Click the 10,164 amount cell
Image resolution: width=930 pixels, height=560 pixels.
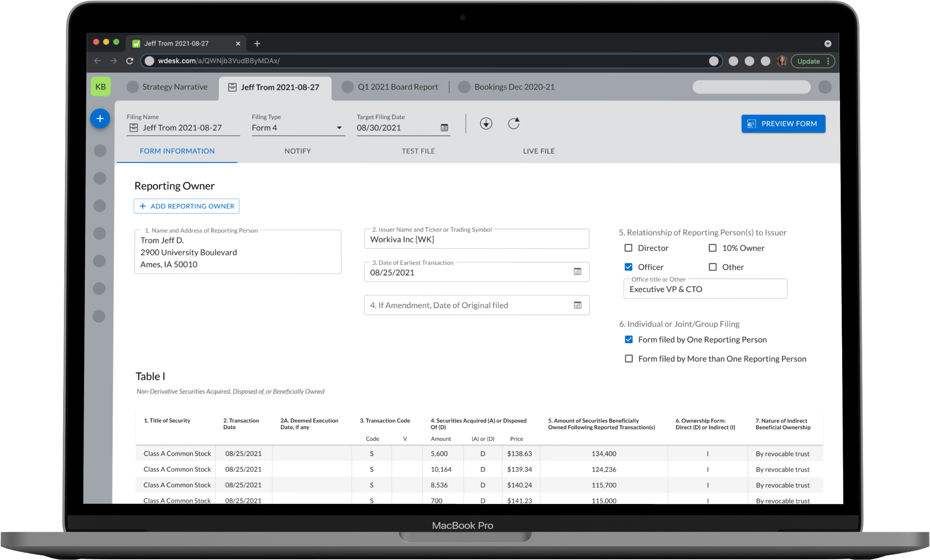pyautogui.click(x=441, y=469)
